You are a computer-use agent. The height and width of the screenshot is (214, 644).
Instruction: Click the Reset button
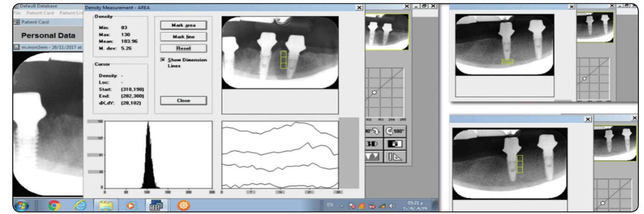click(183, 48)
